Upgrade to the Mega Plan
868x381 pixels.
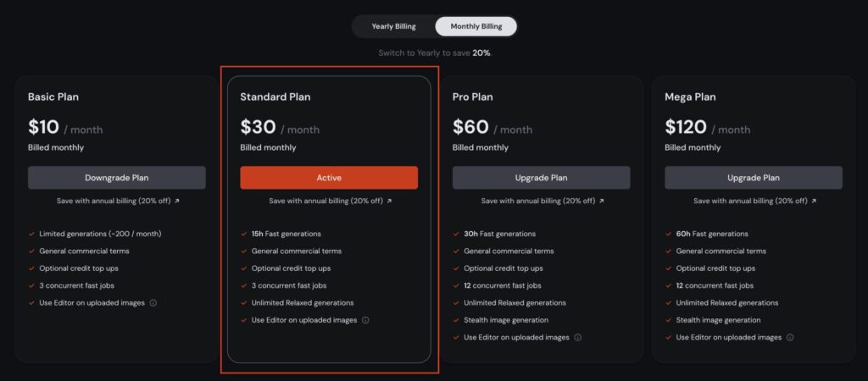754,178
